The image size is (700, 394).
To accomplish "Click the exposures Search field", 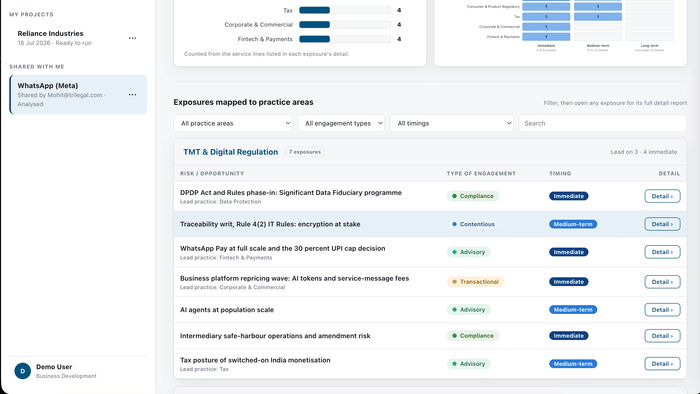I will click(602, 123).
